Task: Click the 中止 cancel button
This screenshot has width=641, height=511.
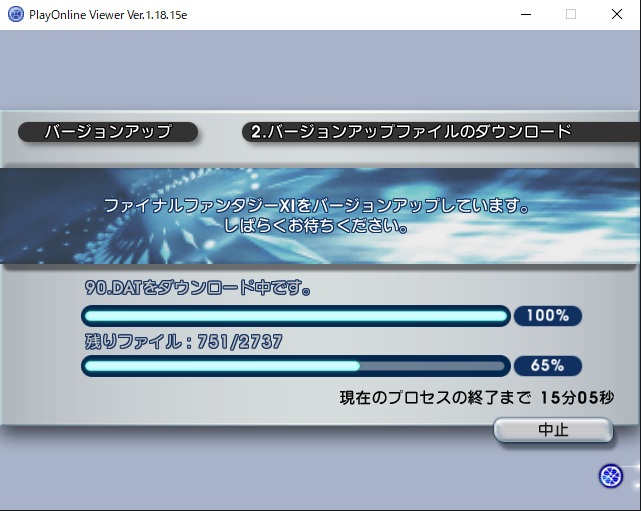Action: pos(553,430)
